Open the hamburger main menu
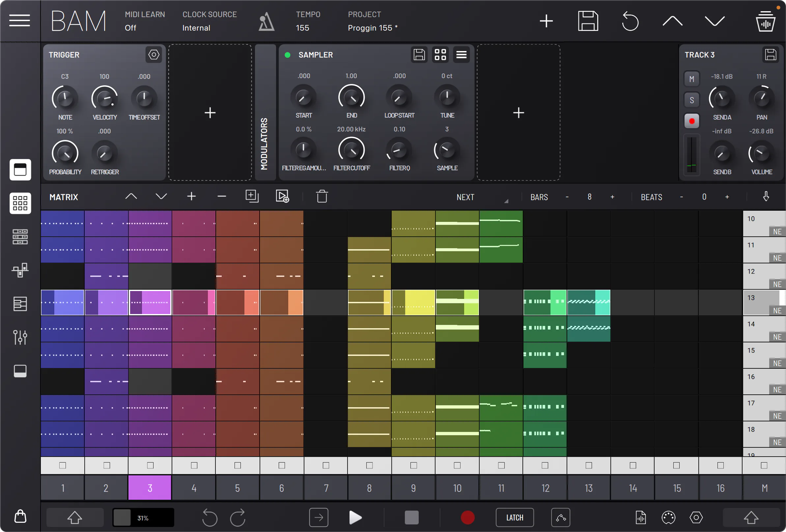Screen dimensions: 786x532 [x=20, y=21]
